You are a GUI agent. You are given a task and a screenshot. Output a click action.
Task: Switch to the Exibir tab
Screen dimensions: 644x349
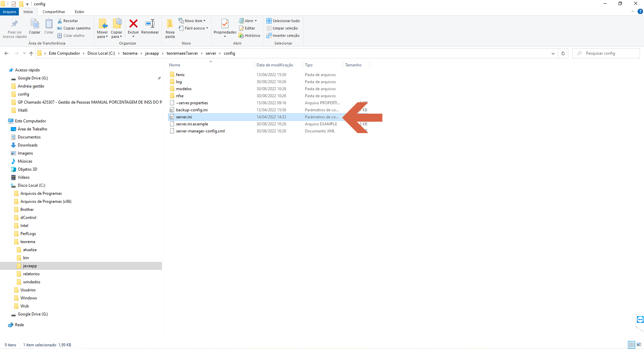pos(79,12)
